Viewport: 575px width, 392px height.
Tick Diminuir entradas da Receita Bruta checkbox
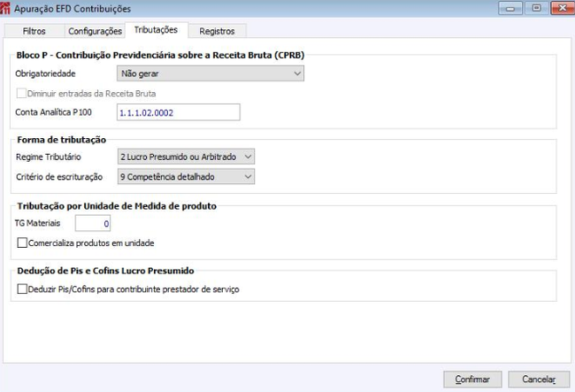pos(21,94)
